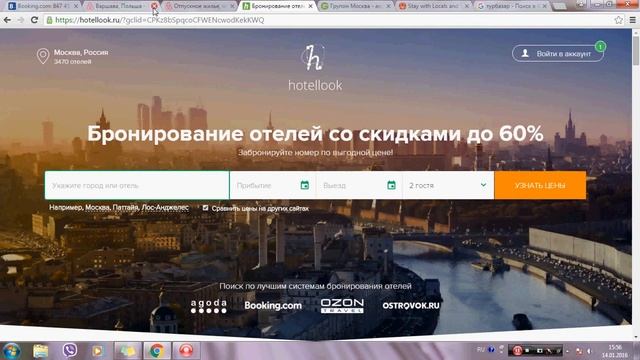
Task: Click the red pause button in tray recorder bar
Action: tap(517, 351)
